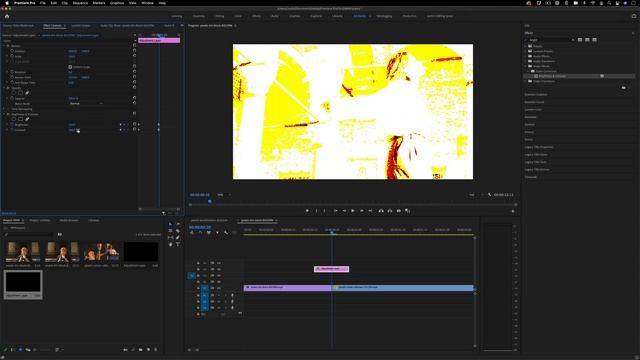Toggle the Uniform Scale checkbox

point(70,67)
